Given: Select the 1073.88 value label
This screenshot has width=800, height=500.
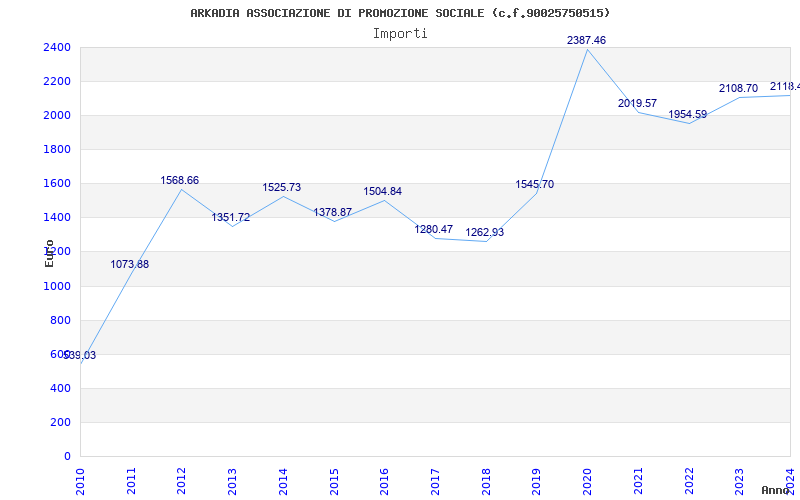Looking at the screenshot, I should tap(129, 264).
